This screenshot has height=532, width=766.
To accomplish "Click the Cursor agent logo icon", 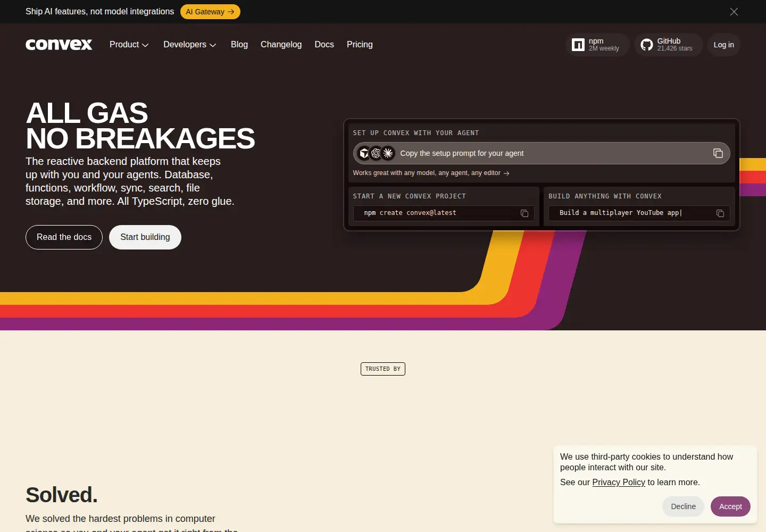I will pyautogui.click(x=364, y=153).
